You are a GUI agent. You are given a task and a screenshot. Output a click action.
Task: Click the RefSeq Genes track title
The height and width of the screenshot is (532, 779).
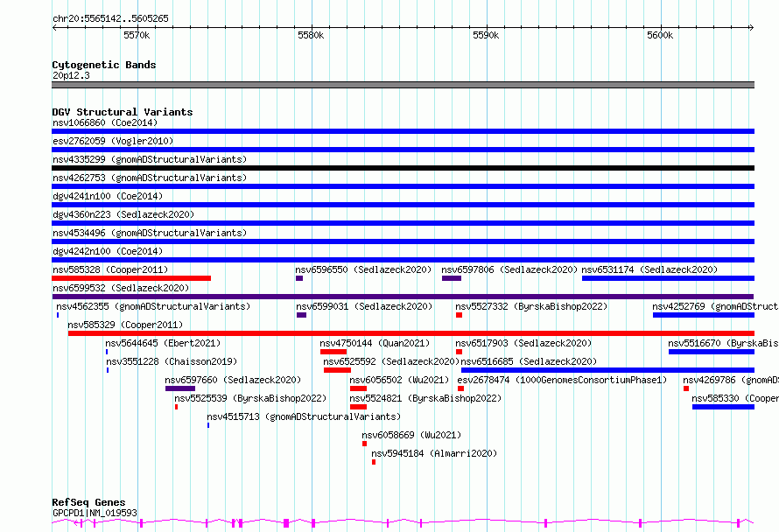click(x=88, y=502)
